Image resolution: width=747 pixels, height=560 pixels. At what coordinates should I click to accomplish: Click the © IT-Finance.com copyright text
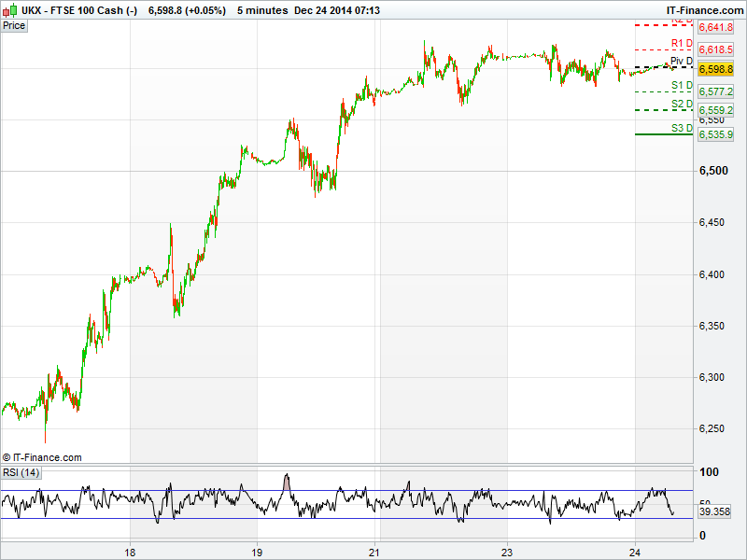point(42,457)
